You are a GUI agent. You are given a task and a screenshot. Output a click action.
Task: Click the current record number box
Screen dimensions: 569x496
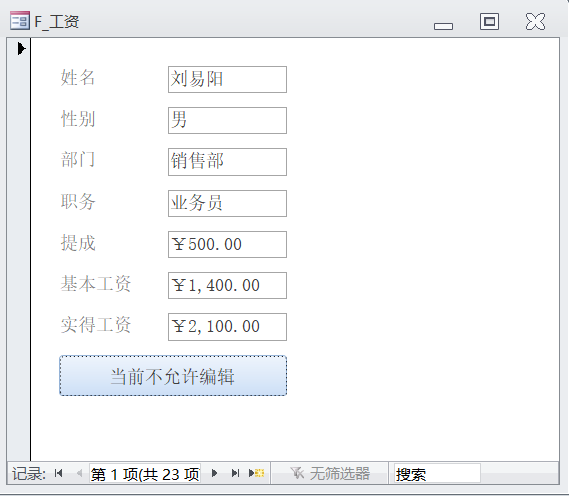145,474
